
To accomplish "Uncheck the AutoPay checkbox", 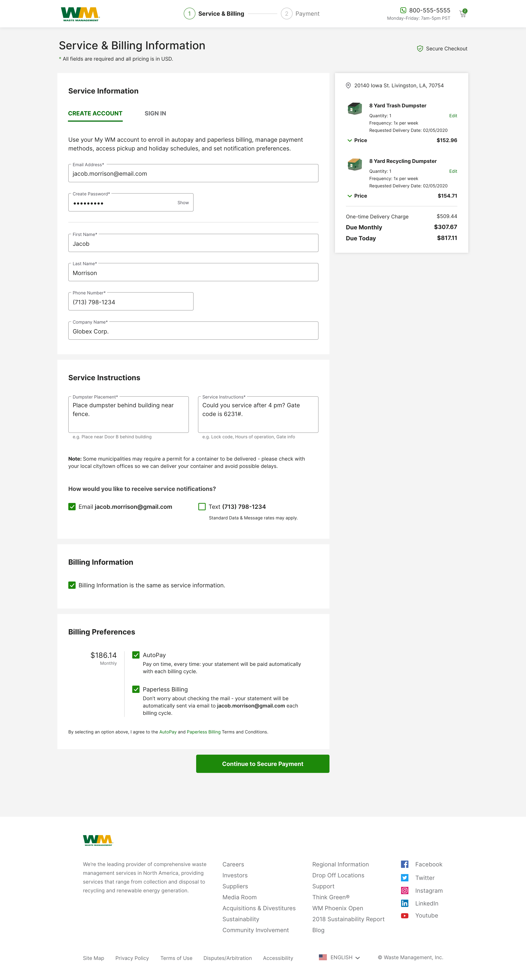I will point(136,655).
